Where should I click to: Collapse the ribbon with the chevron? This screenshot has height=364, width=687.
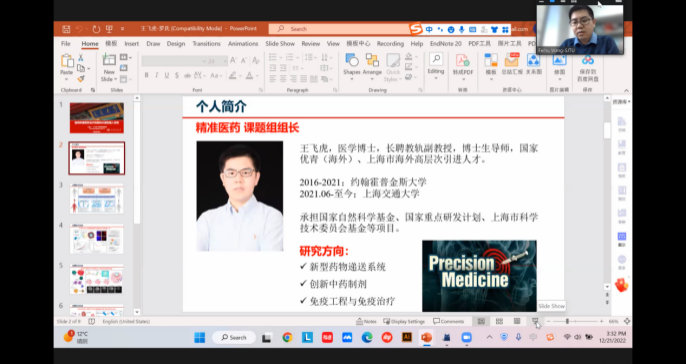point(626,91)
